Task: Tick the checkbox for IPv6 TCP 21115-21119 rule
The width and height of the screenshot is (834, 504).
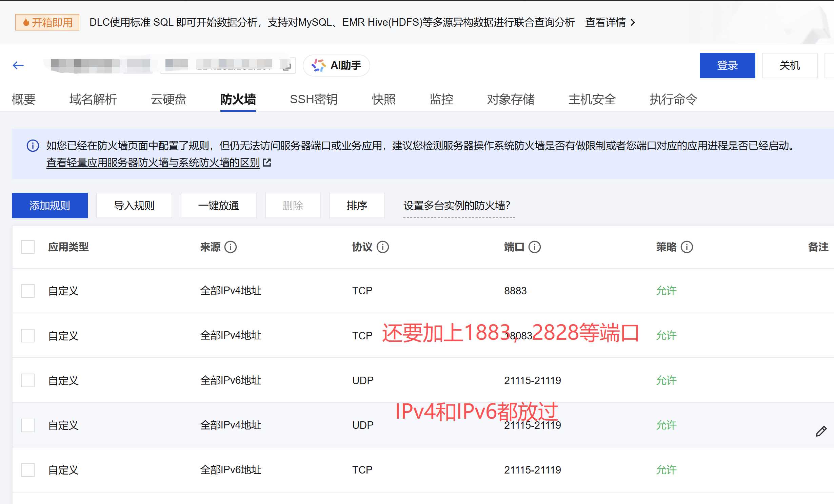Action: pos(28,470)
